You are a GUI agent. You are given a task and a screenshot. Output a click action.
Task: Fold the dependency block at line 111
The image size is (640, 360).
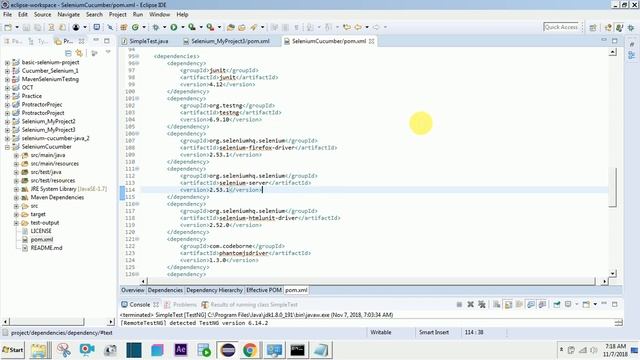click(x=137, y=169)
